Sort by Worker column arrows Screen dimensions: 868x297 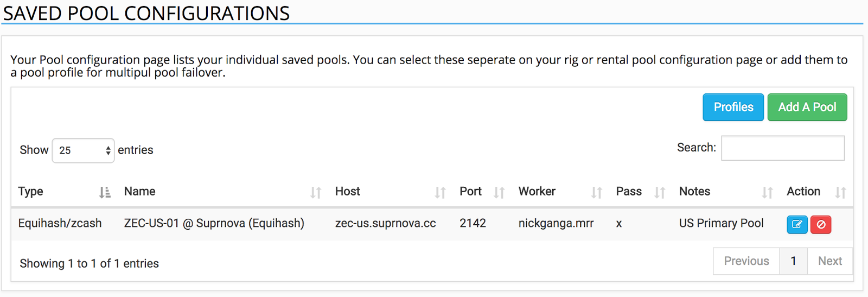click(597, 192)
